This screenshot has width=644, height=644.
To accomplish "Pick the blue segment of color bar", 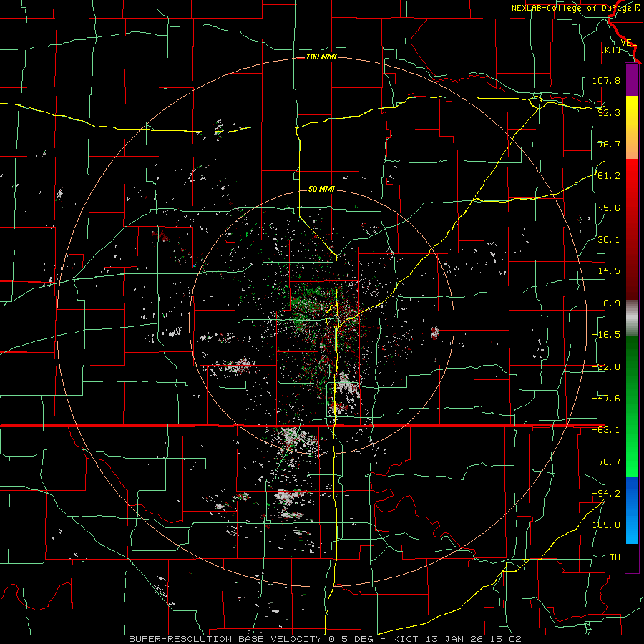I will pos(632,510).
